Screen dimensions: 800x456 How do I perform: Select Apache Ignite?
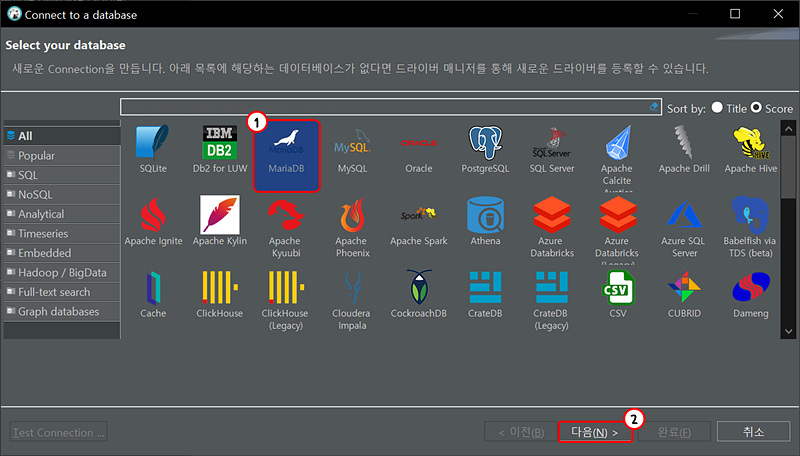tap(153, 221)
